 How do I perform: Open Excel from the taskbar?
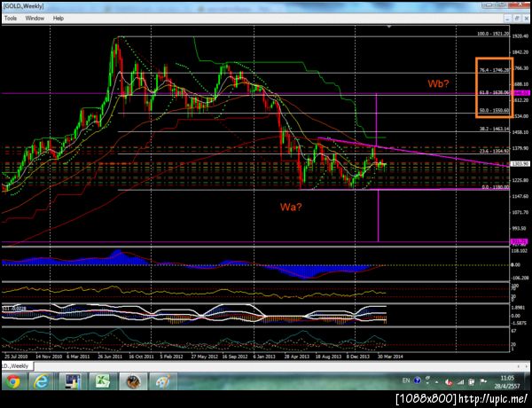tap(103, 382)
